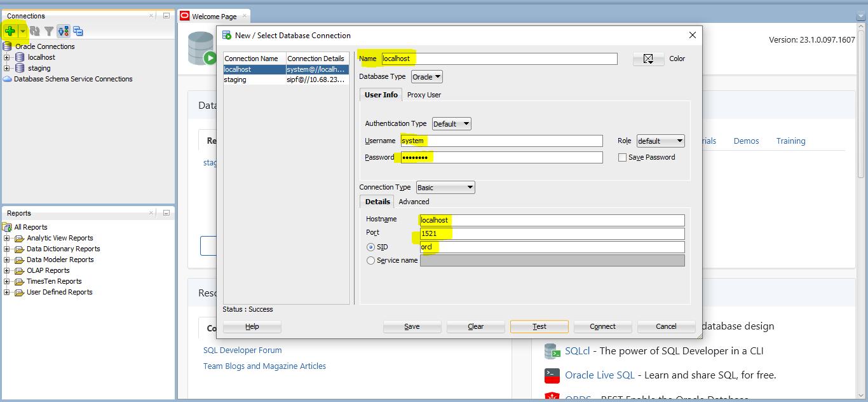The image size is (868, 402).
Task: Expand Data Dictionary Reports folder
Action: pyautogui.click(x=7, y=249)
